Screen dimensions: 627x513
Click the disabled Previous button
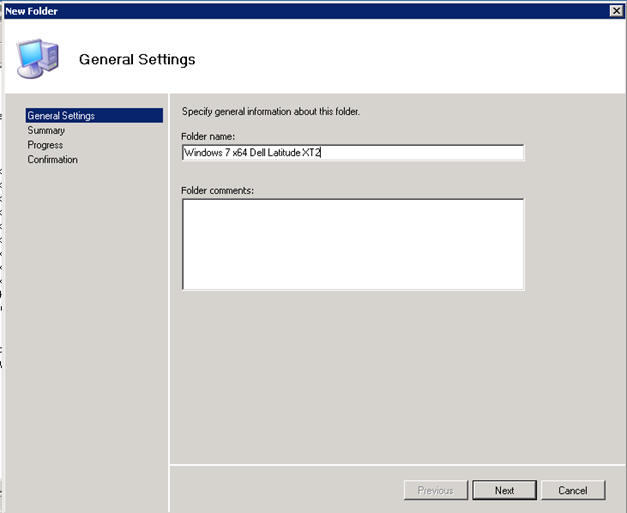coord(435,490)
